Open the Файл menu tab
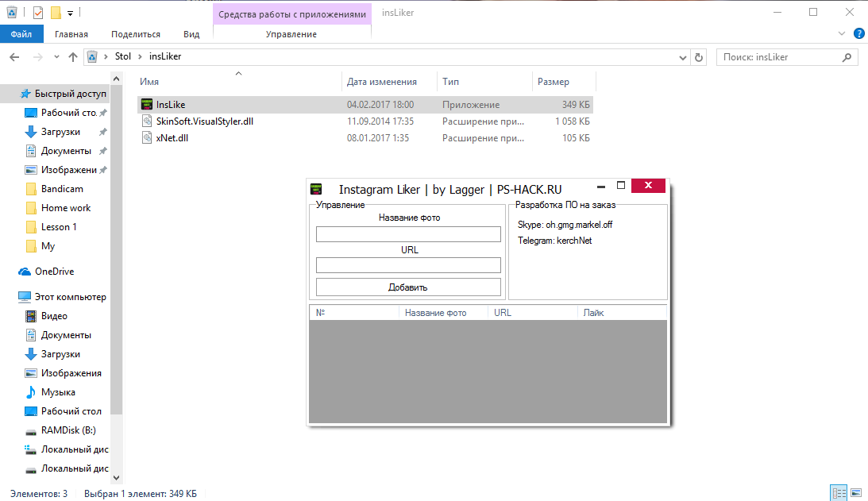Image resolution: width=868 pixels, height=501 pixels. tap(21, 34)
